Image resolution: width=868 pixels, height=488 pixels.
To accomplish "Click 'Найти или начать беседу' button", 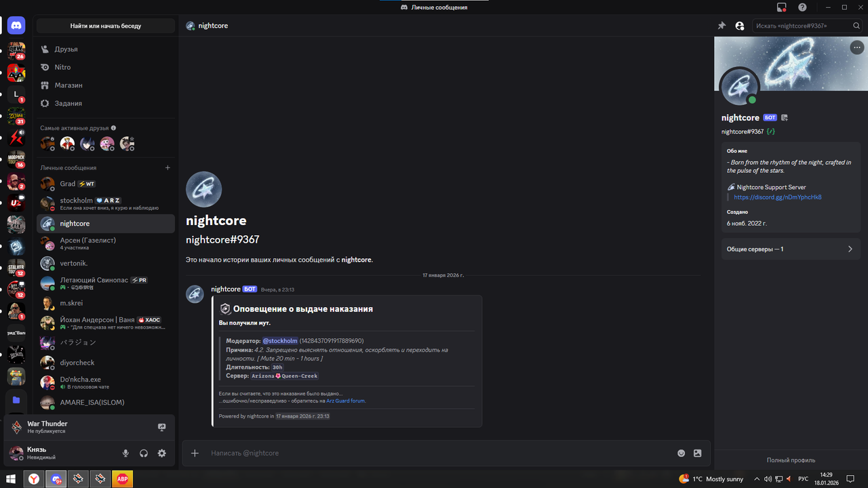I will (105, 26).
